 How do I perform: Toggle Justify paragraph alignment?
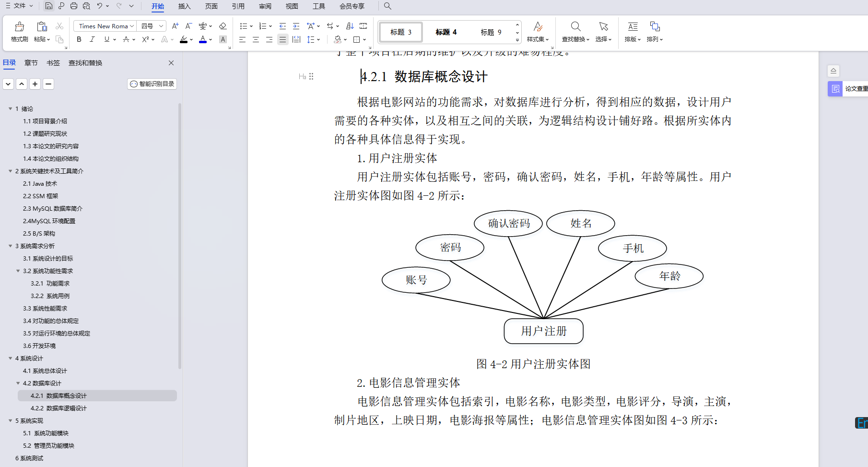pos(282,39)
